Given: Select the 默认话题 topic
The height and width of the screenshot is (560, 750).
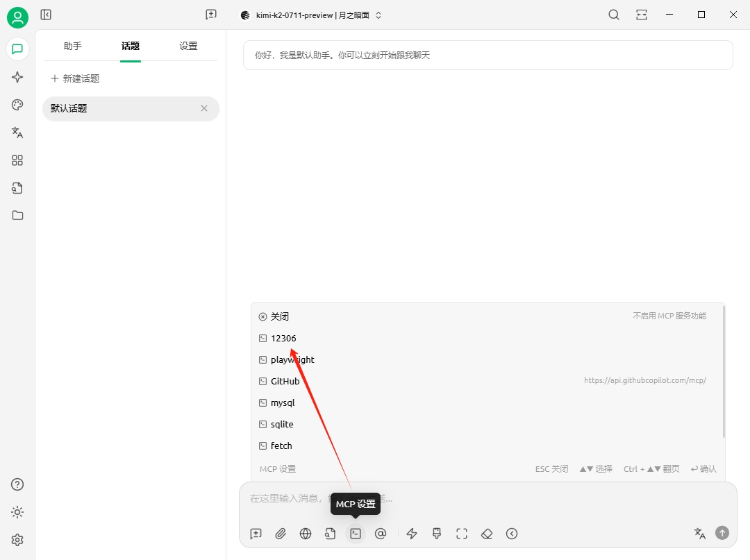Looking at the screenshot, I should 131,108.
